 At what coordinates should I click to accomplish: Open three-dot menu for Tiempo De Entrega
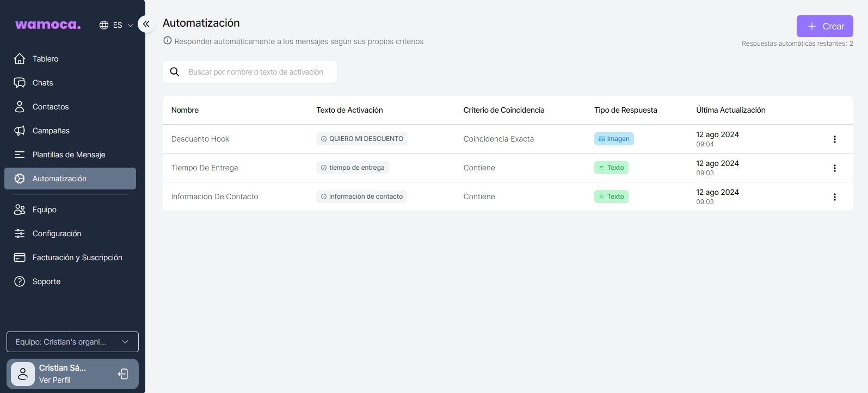coord(834,168)
